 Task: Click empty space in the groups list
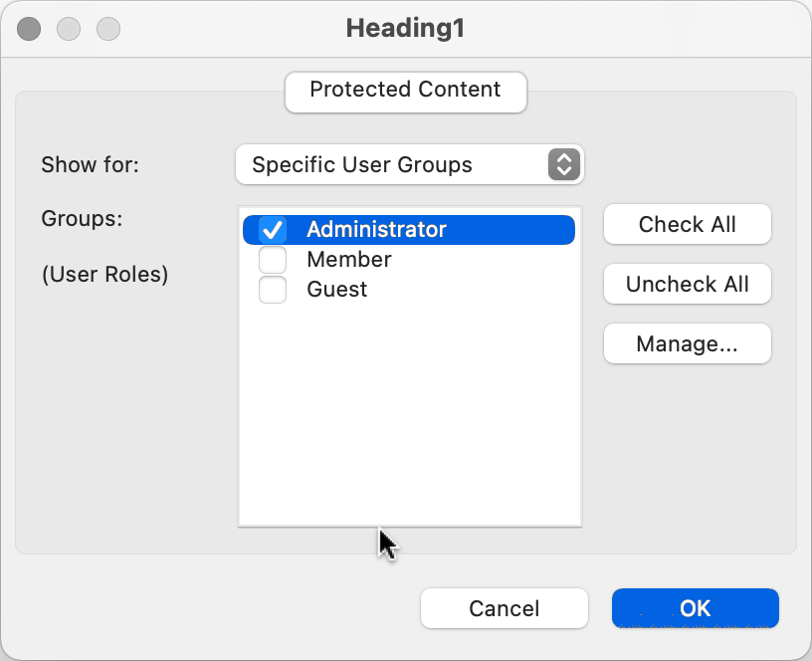408,418
